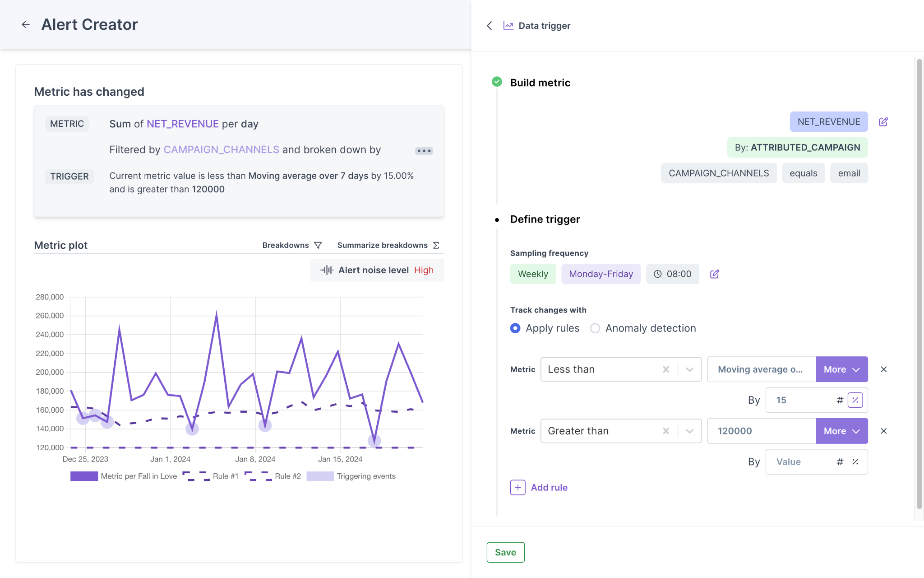Click the Breakdowns menu label
Screen dimensions: 924x578
click(x=286, y=245)
